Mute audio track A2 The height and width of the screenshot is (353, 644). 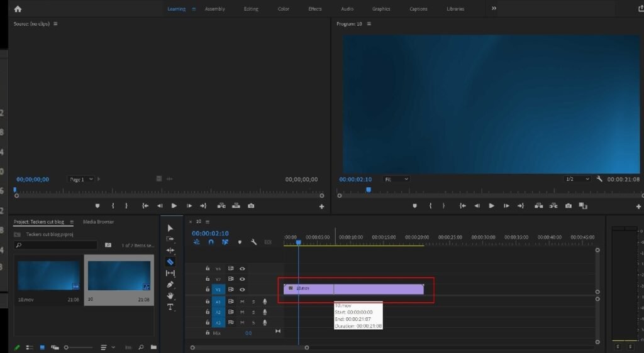coord(242,312)
